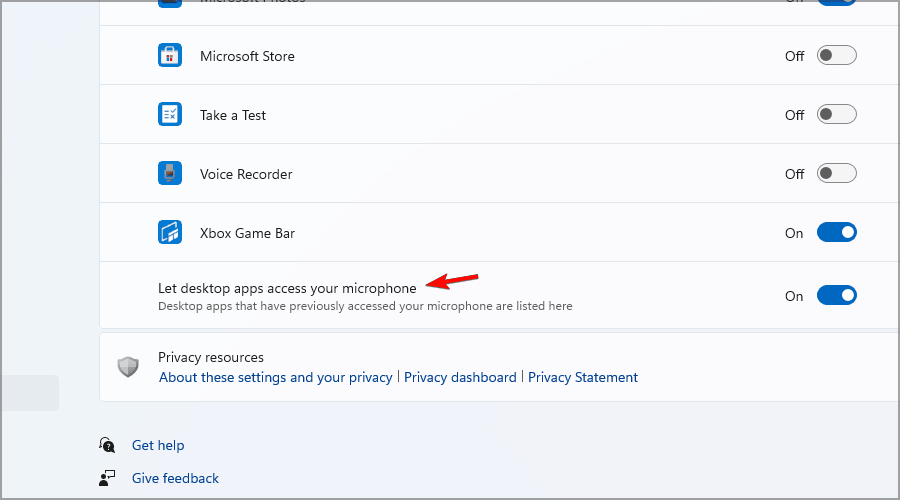Click 'Desktop apps that have previously accessed' description
This screenshot has height=500, width=900.
click(365, 306)
